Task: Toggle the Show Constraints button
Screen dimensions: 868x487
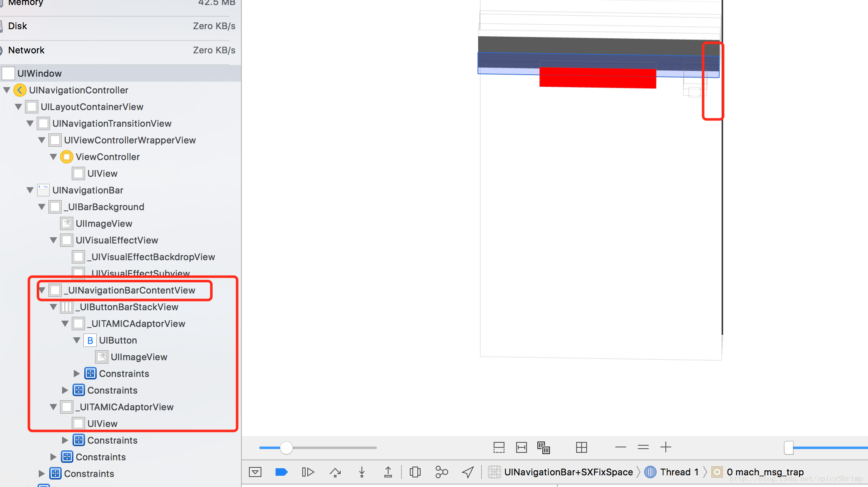Action: click(x=521, y=447)
